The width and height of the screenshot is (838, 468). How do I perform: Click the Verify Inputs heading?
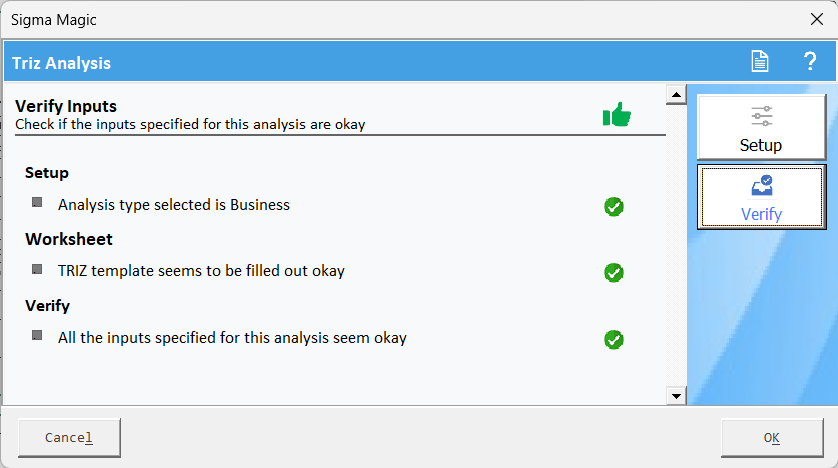66,106
